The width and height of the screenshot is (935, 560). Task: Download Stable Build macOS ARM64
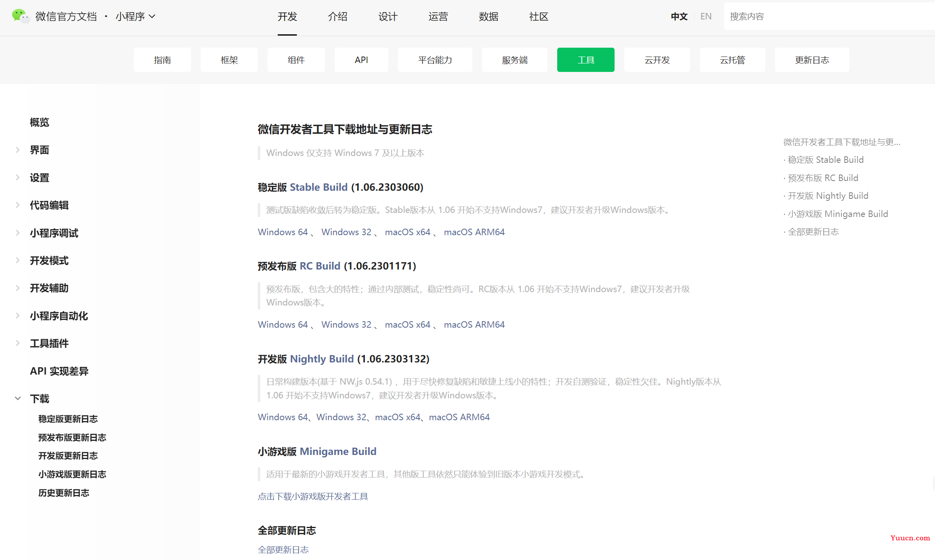[x=474, y=232]
